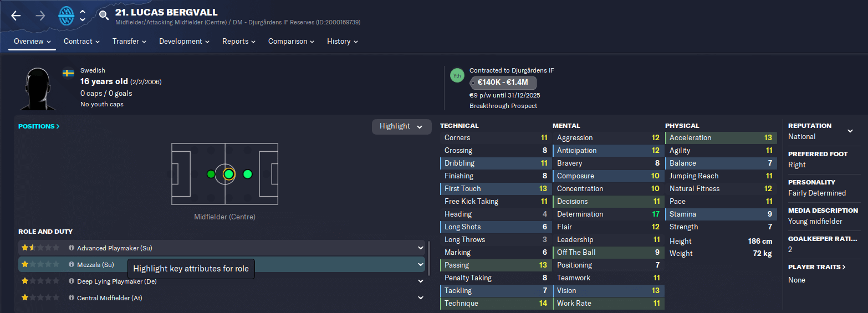Click the Swedish flag icon
The width and height of the screenshot is (868, 313).
click(68, 73)
